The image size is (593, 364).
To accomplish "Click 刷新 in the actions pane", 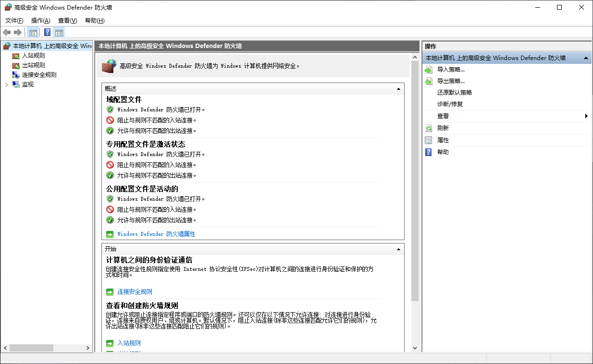I will tap(443, 128).
